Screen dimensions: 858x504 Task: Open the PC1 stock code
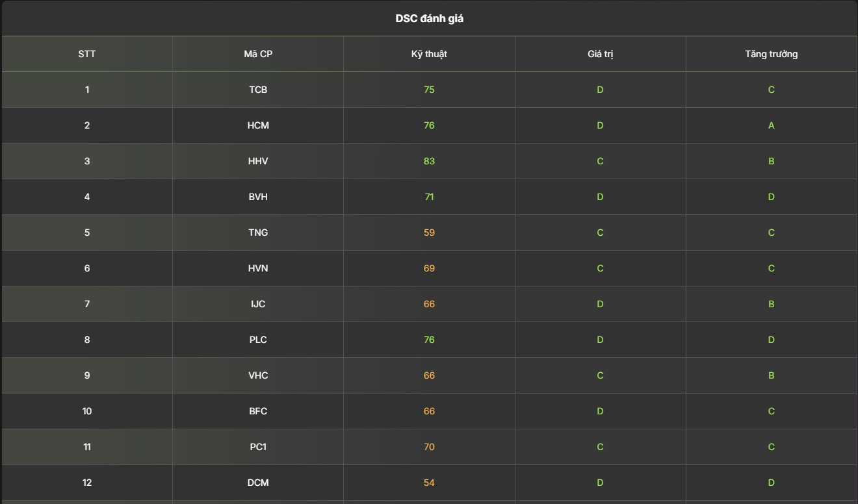[x=258, y=447]
